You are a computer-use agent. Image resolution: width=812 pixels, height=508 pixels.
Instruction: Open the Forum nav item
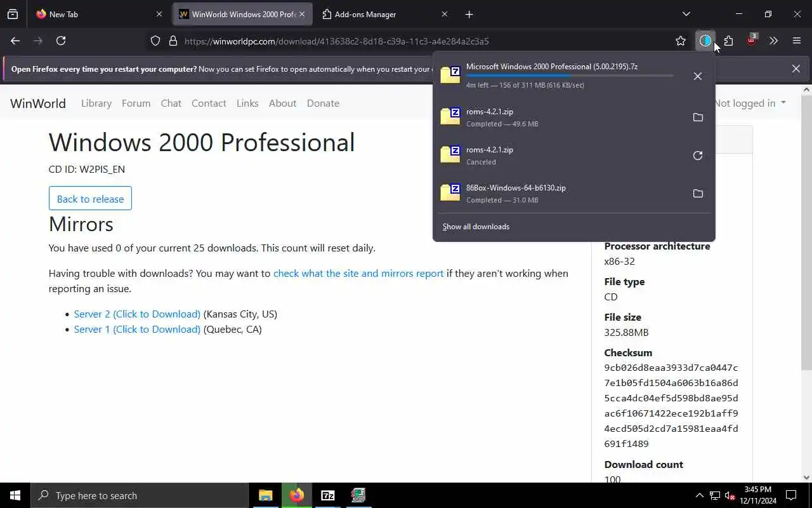(136, 103)
